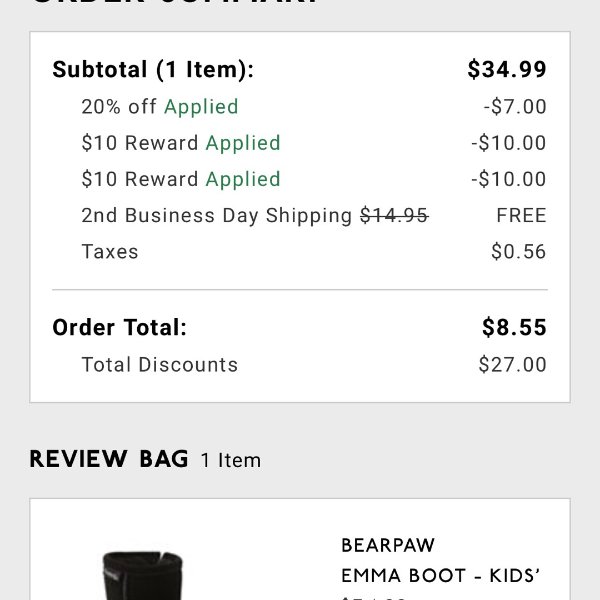Open the black Bearpaw boot thumbnail
600x600 pixels.
(142, 576)
